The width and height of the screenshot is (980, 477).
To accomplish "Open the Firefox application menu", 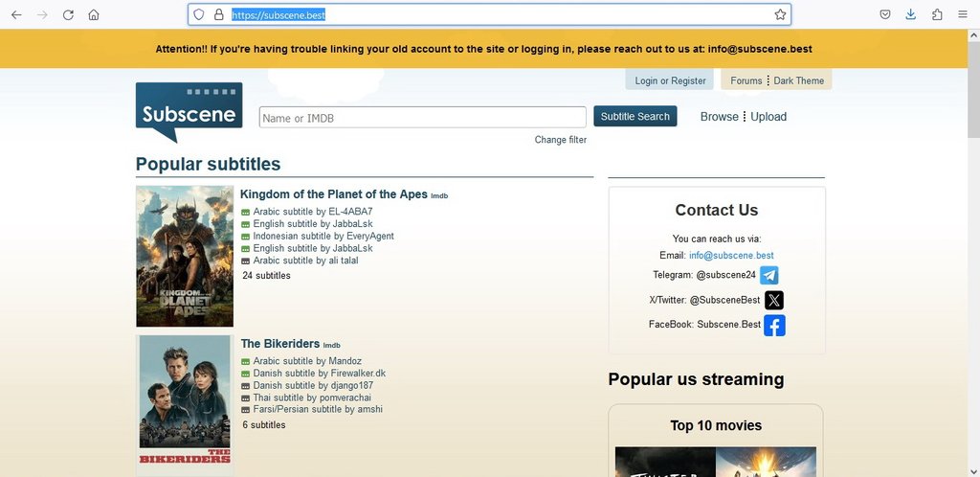I will tap(963, 15).
